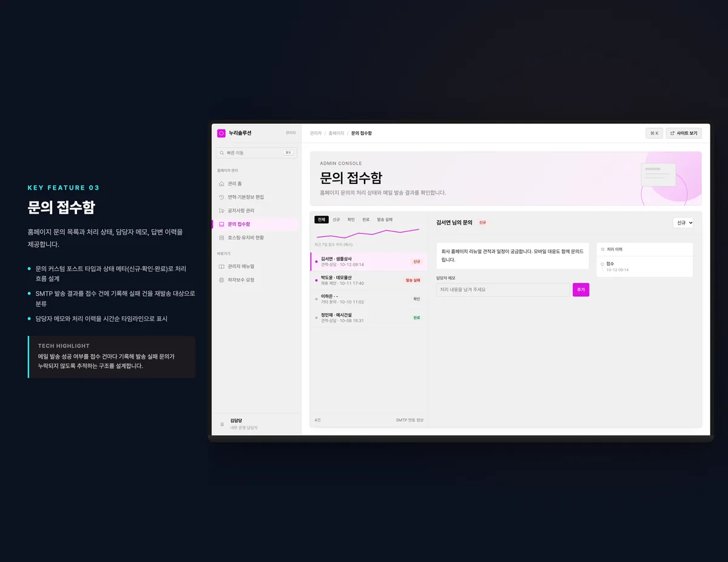Select the 문의 접수함 inbox icon in sidebar
728x562 pixels.
(221, 224)
